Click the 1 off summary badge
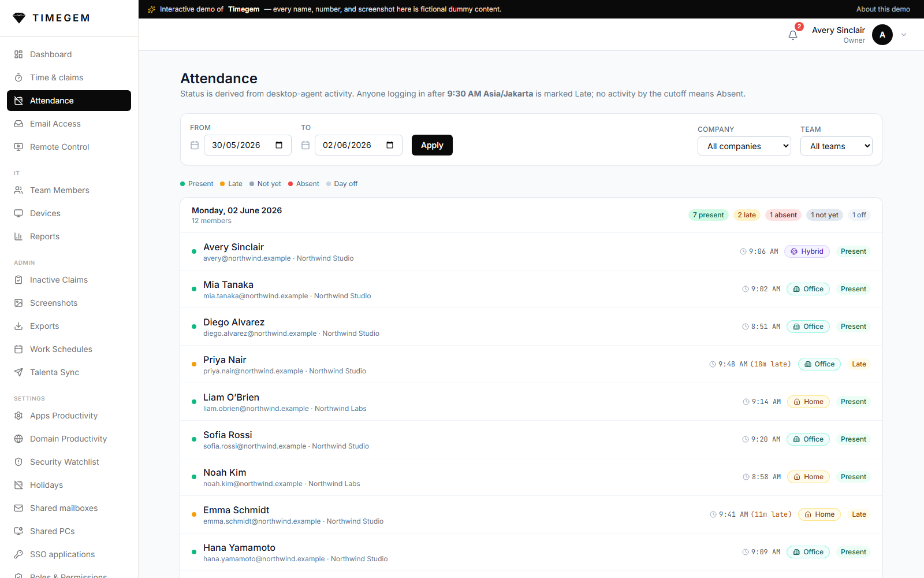The width and height of the screenshot is (924, 578). pos(859,215)
